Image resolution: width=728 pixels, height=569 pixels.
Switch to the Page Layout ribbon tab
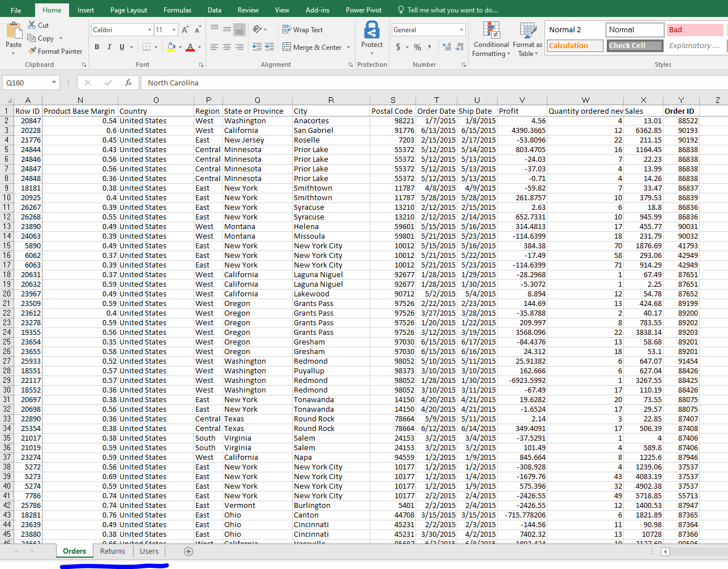point(129,10)
